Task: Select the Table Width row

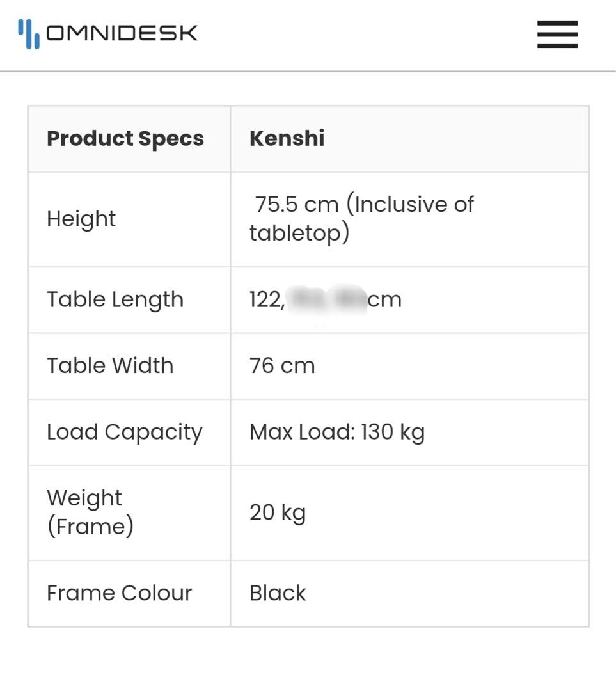Action: pyautogui.click(x=110, y=366)
